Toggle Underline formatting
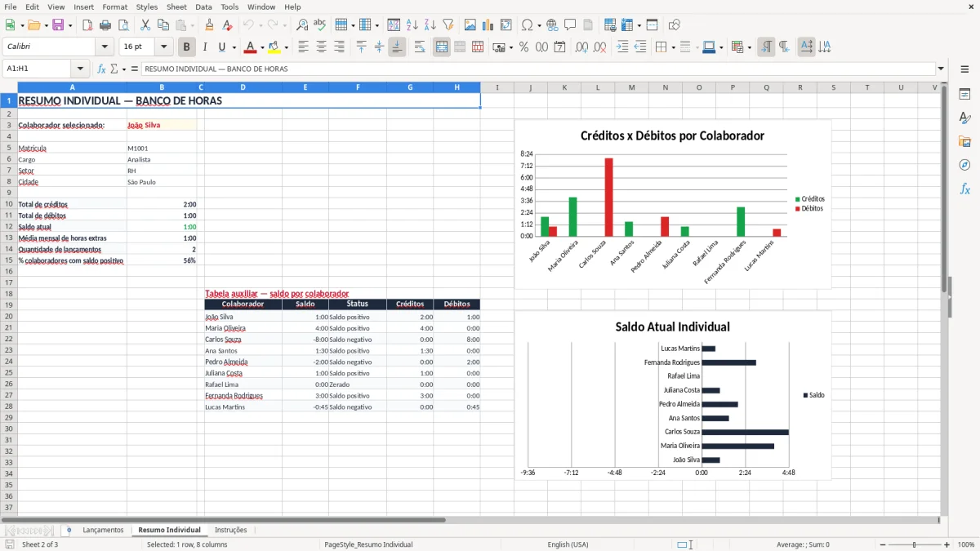980x551 pixels. 221,47
